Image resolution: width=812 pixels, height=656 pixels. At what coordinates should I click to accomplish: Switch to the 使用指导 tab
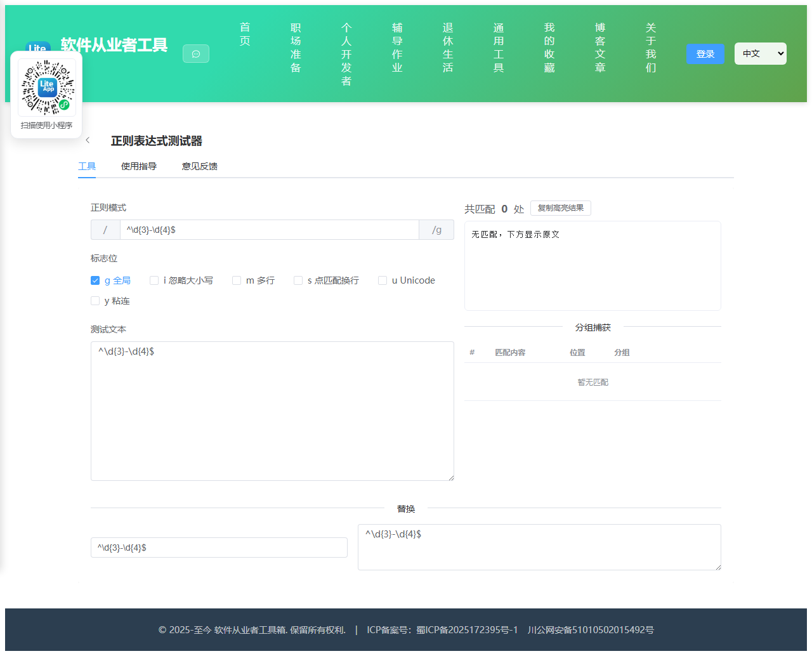139,166
